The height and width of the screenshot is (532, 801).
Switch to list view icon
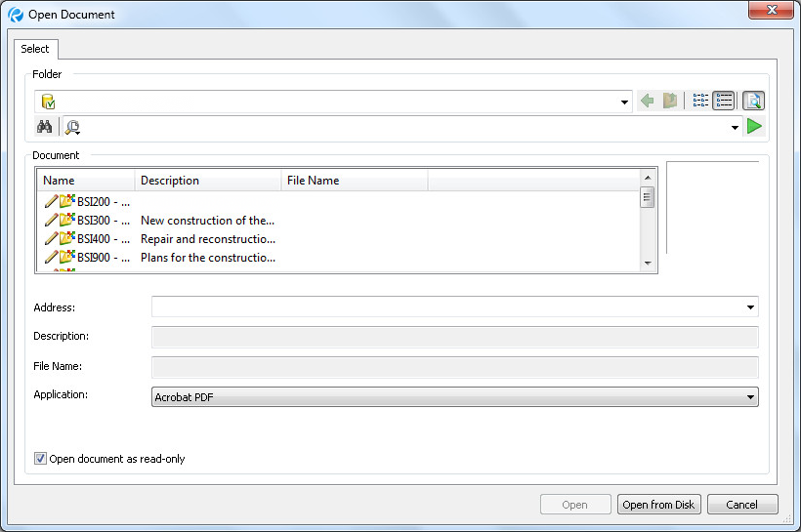(724, 101)
